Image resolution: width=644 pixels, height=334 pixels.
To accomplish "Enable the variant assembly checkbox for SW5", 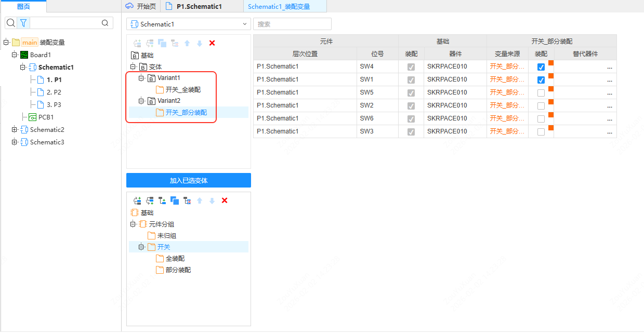I will coord(541,93).
